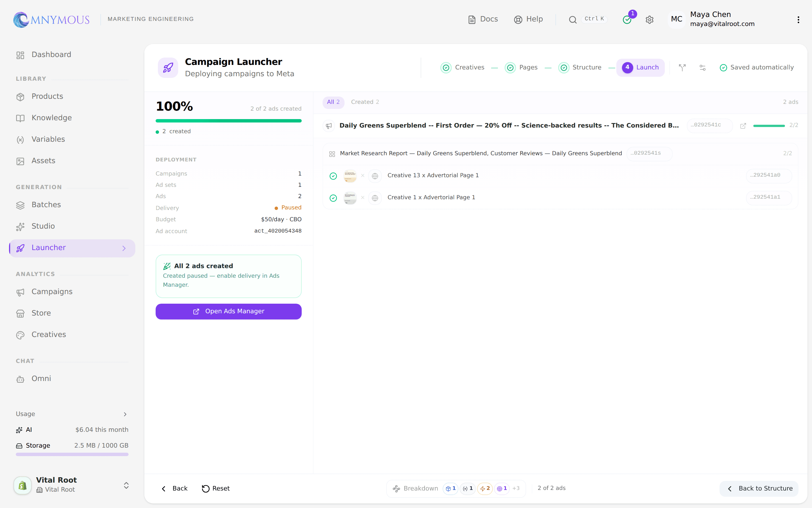
Task: Click ad ID badge …292541a1
Action: [x=769, y=198]
